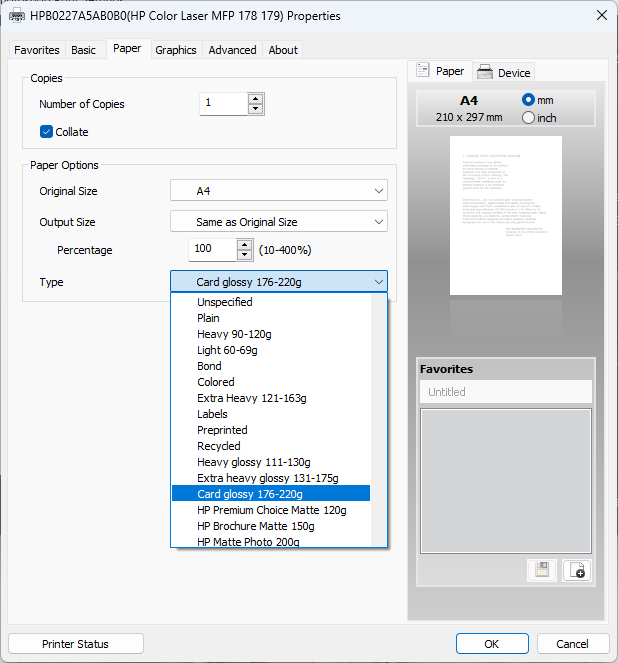Select HP Brochure Matte 150g paper type
Screen dimensions: 618x663
point(255,526)
